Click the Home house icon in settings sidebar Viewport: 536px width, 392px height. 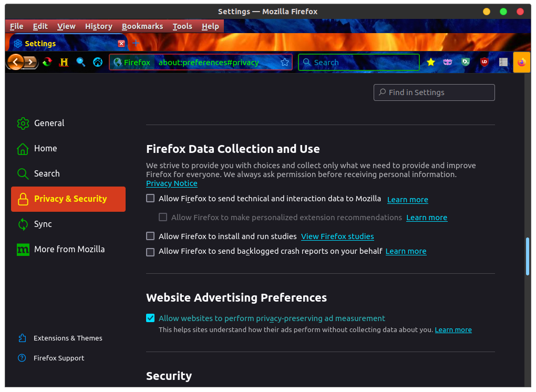(23, 149)
